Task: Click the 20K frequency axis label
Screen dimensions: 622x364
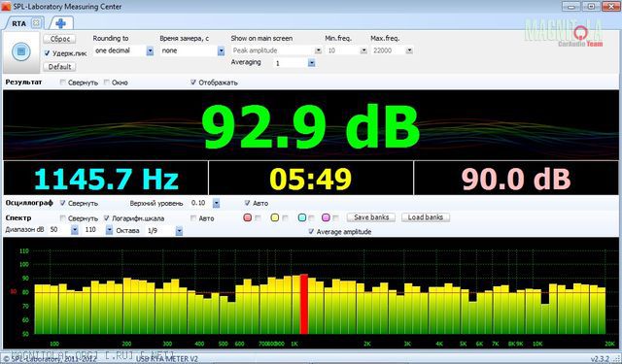Action: click(609, 344)
